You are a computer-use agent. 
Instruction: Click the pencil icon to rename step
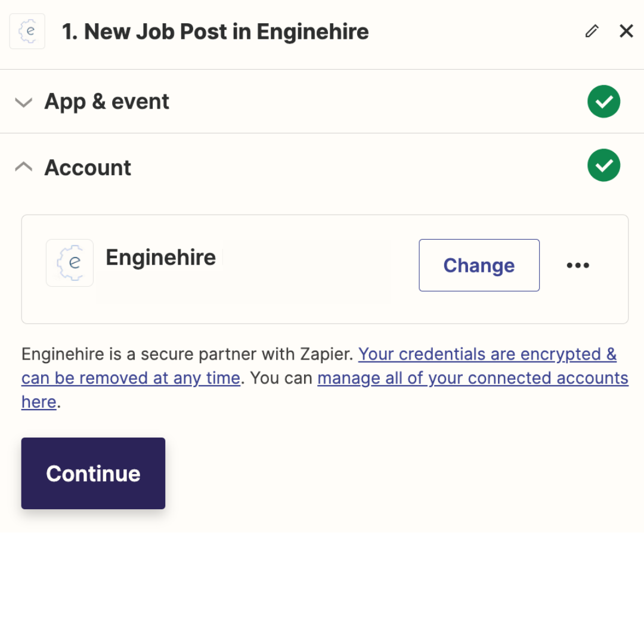(592, 31)
